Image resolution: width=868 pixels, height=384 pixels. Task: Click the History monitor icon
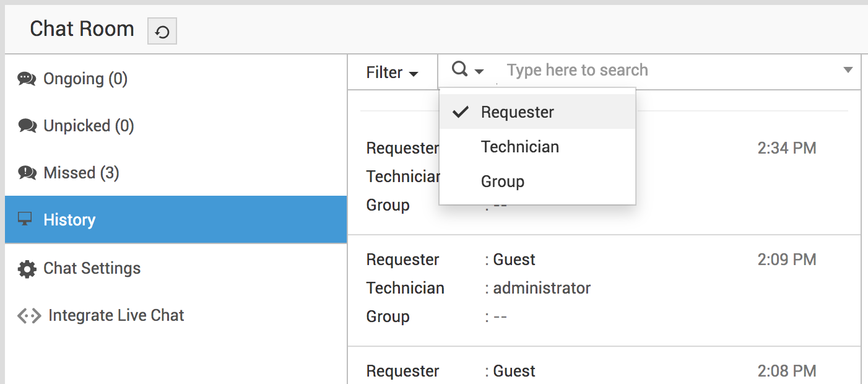click(x=25, y=219)
